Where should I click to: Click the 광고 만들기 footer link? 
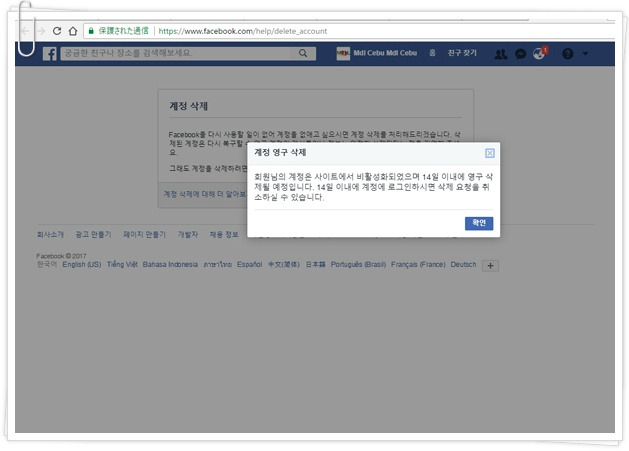93,234
